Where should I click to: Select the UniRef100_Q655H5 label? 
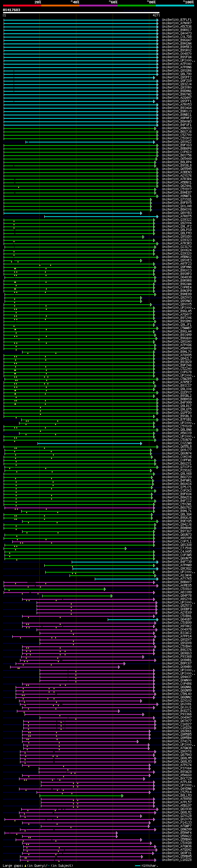tap(176, 169)
